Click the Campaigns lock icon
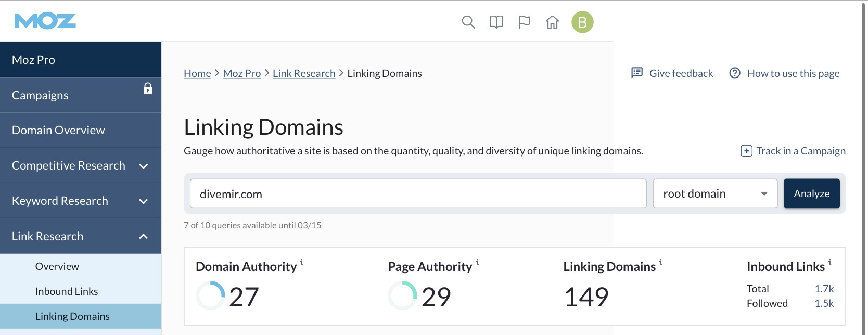The image size is (868, 335). pyautogui.click(x=148, y=88)
